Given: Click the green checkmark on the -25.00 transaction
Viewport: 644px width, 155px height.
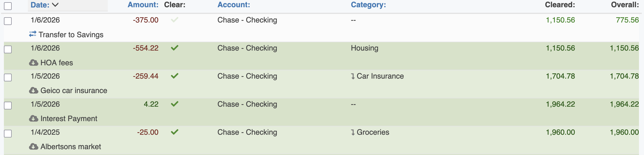Looking at the screenshot, I should pyautogui.click(x=175, y=132).
